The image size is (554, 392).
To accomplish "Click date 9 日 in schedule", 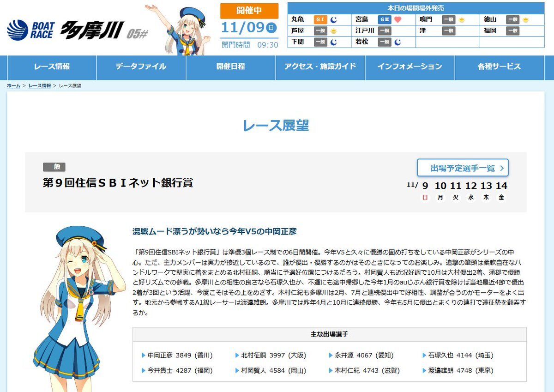I will pyautogui.click(x=425, y=191).
